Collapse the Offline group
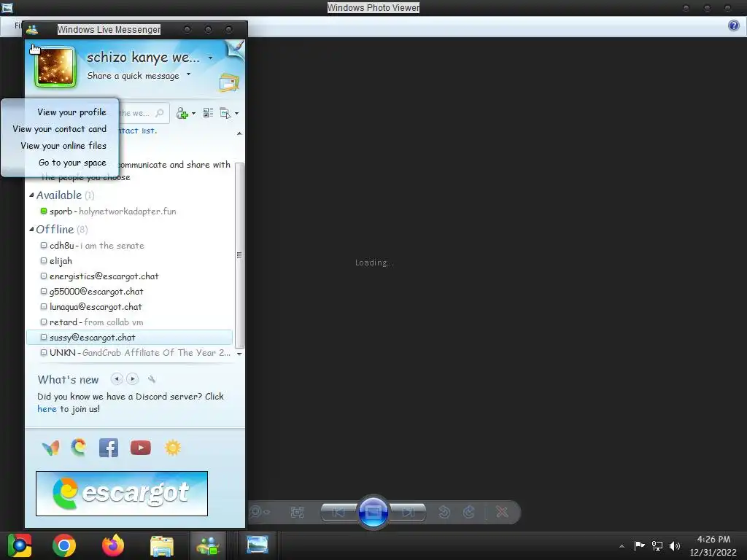 [31, 229]
